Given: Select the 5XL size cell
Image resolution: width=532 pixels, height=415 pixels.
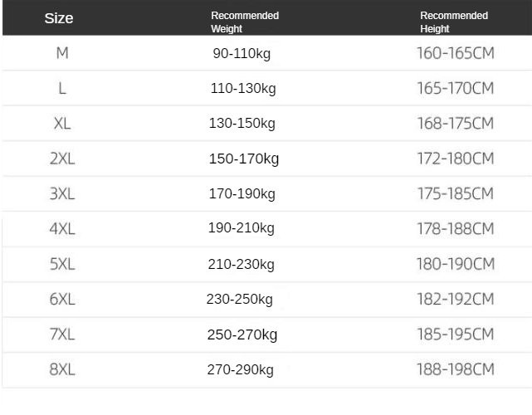Looking at the screenshot, I should pyautogui.click(x=62, y=264).
